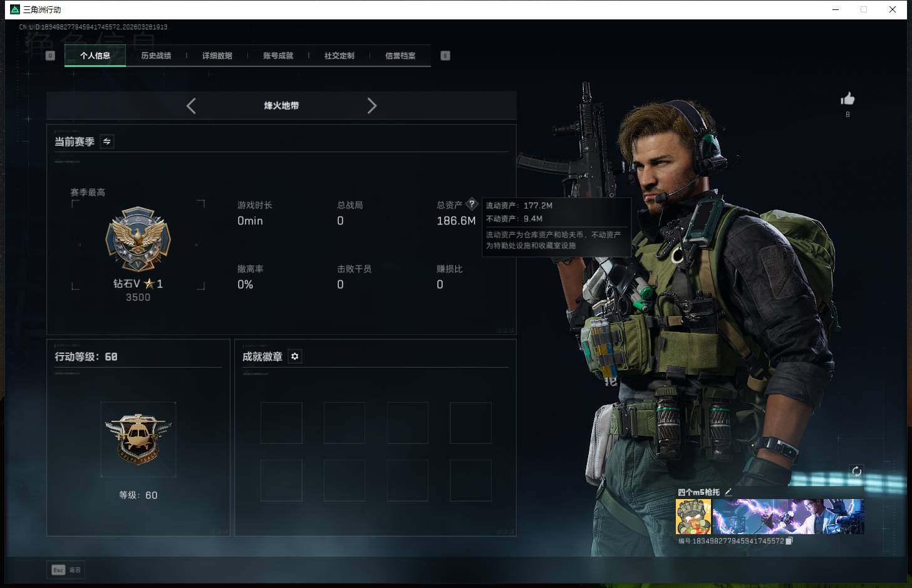Viewport: 912px width, 588px height.
Task: Click the Esc 返回 back button
Action: (x=66, y=570)
